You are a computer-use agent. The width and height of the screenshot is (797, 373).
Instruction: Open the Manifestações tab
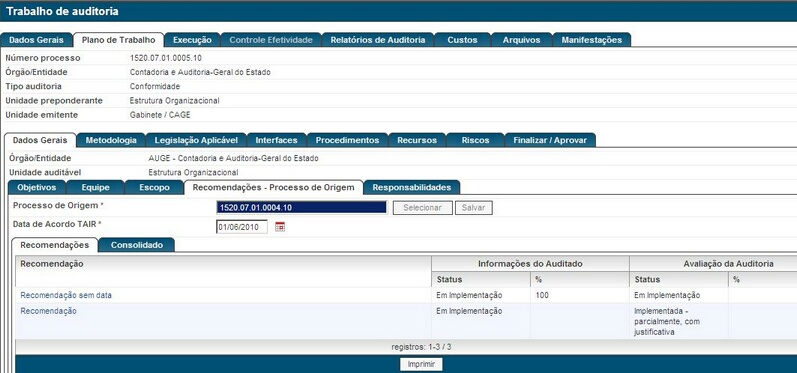click(x=592, y=40)
